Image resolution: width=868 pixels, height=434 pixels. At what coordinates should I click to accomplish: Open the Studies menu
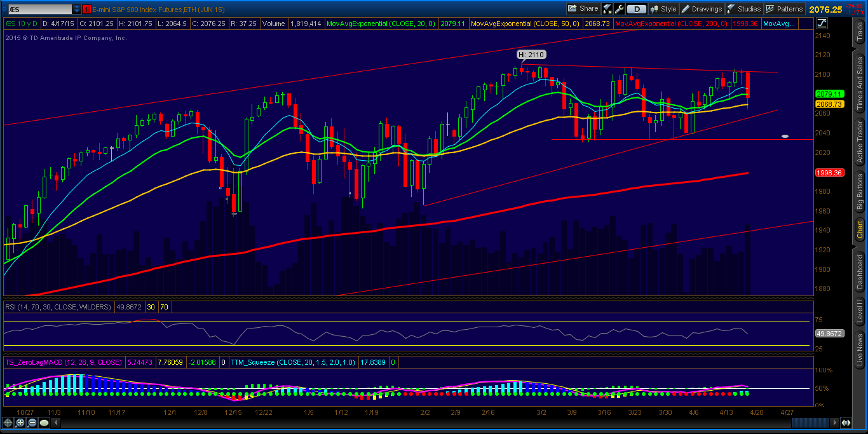click(x=743, y=9)
